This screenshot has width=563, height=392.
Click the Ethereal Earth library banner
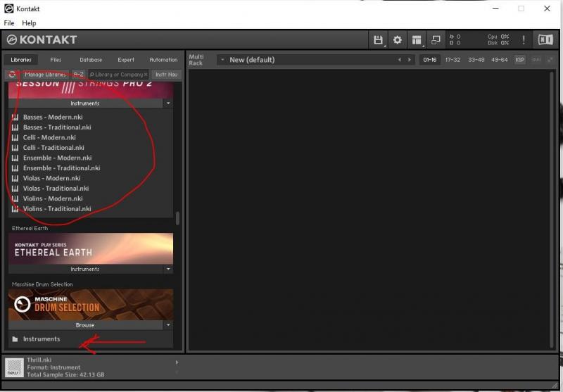coord(91,248)
